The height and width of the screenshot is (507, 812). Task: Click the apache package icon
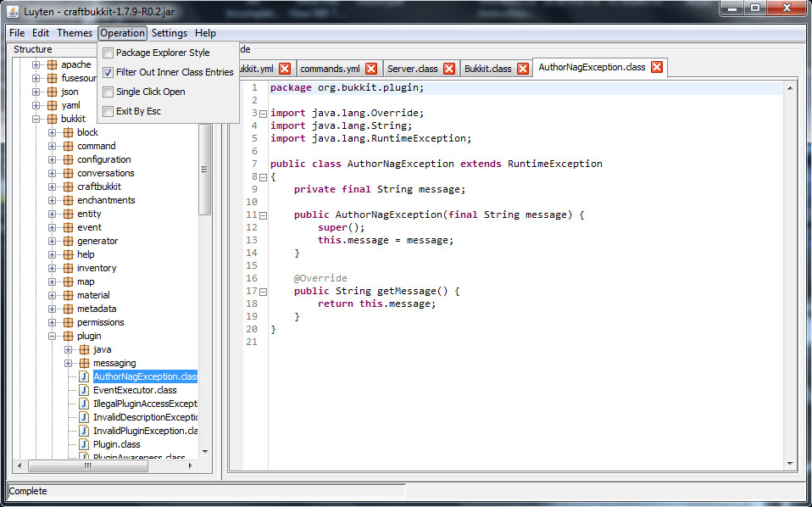point(52,64)
